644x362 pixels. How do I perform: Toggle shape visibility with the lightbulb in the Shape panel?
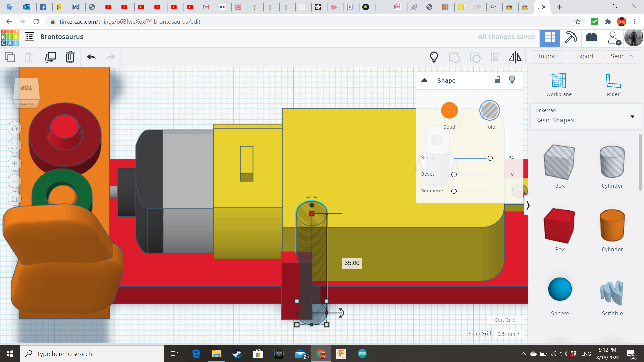[x=512, y=80]
